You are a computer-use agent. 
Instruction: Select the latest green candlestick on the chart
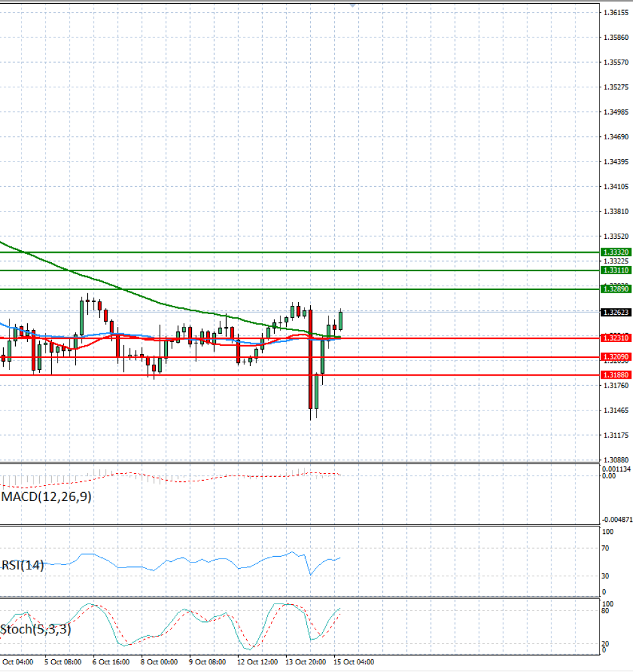pos(341,320)
